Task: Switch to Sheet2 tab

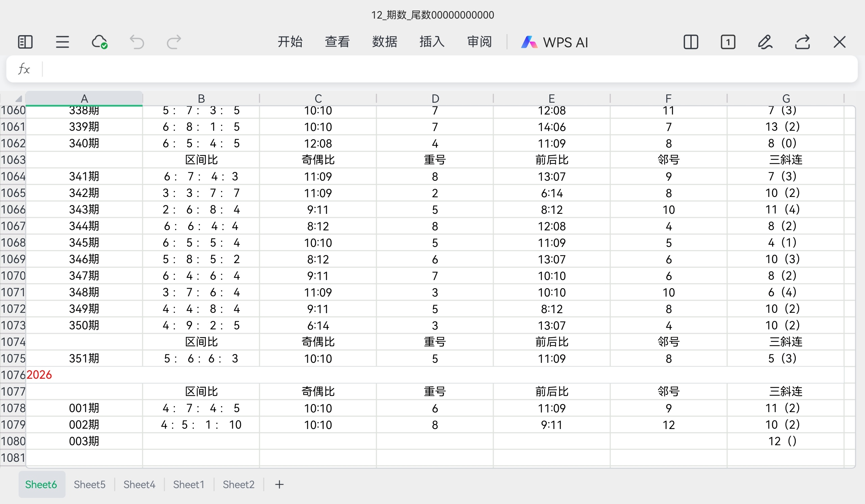Action: [x=239, y=484]
